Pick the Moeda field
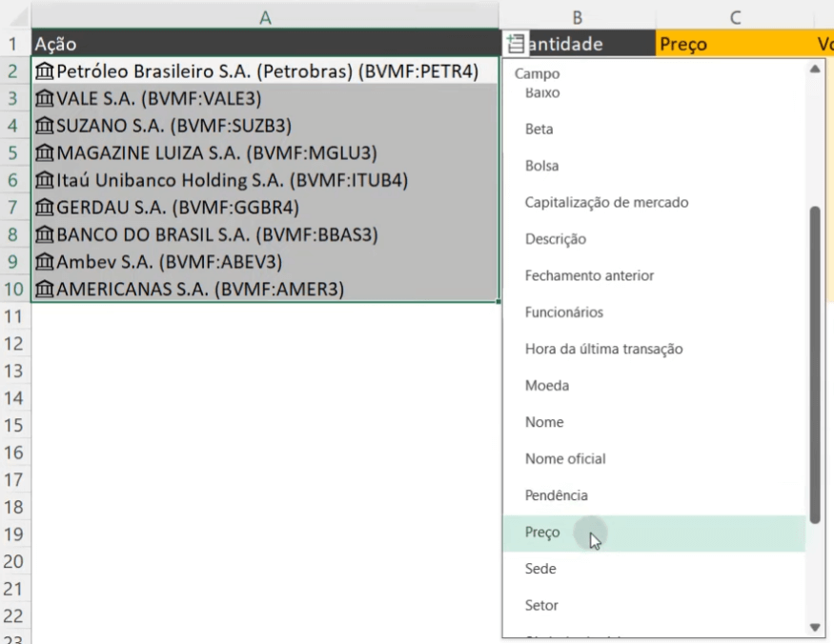Viewport: 834px width, 644px height. point(654,386)
